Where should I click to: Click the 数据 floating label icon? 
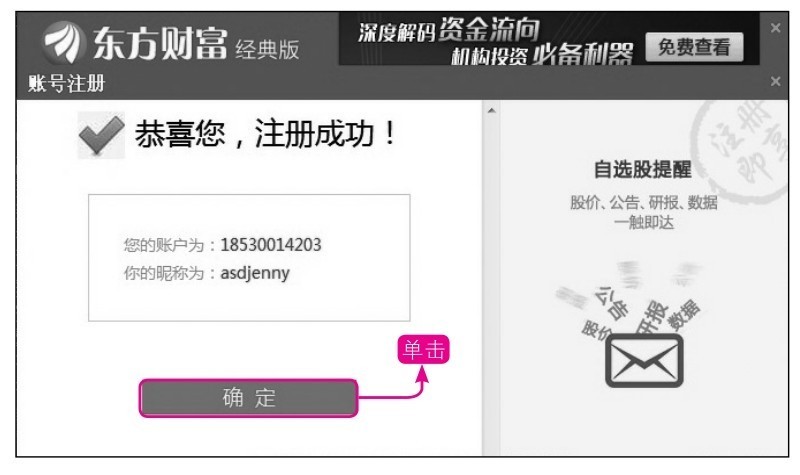(684, 314)
